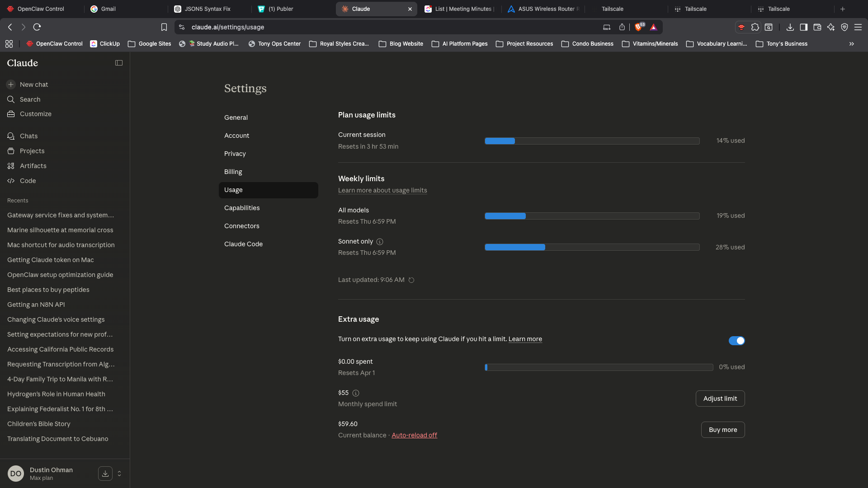This screenshot has height=488, width=868.
Task: Expand hidden bookmarks overflow chevron
Action: (x=851, y=44)
